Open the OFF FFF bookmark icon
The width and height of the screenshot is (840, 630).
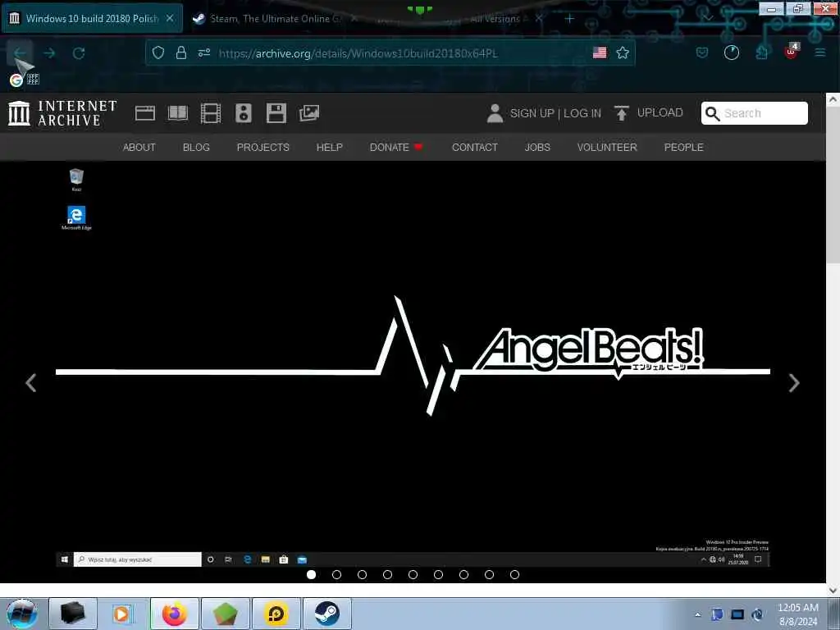[33, 80]
